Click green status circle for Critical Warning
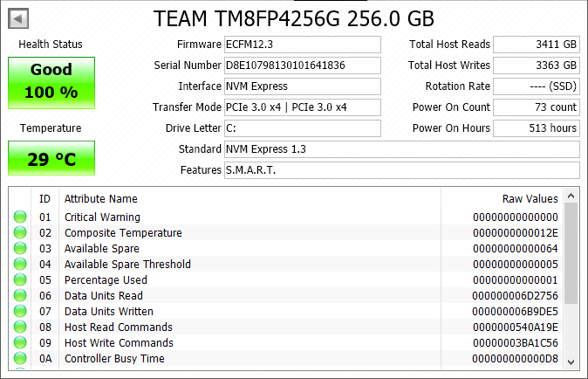 coord(20,217)
